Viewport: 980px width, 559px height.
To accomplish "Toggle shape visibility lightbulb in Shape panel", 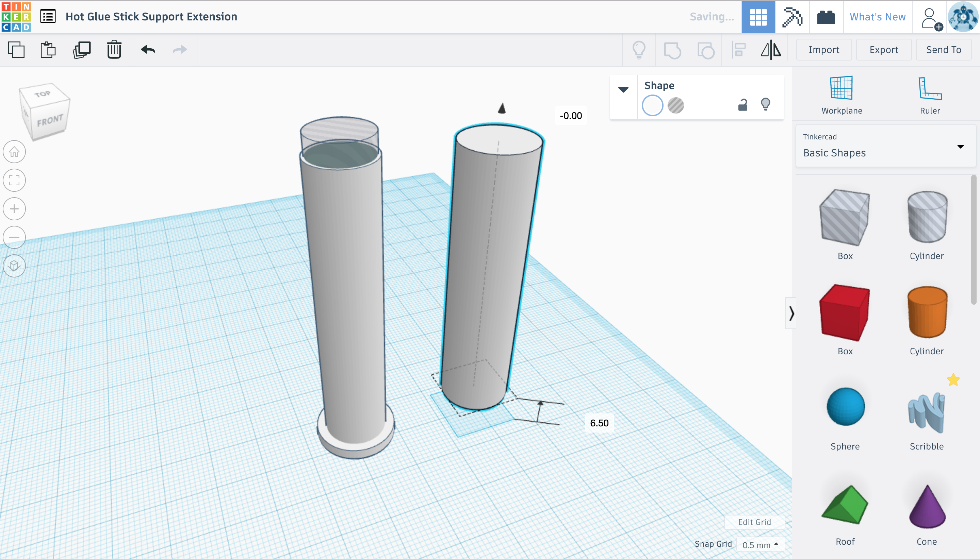I will [x=765, y=104].
